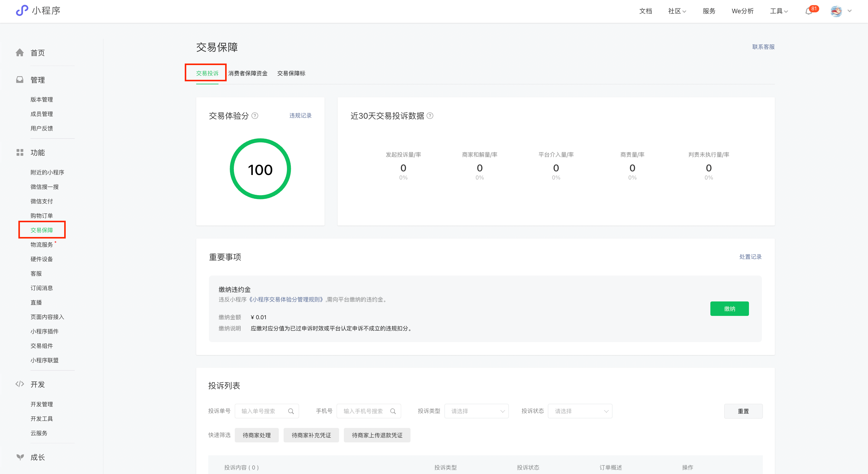
Task: Toggle quick filter 待商家补充凭证
Action: pos(311,435)
